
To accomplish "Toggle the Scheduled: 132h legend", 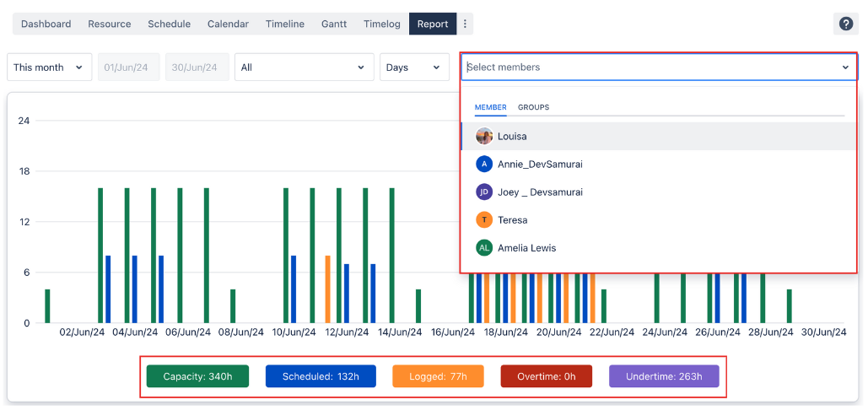I will click(321, 376).
